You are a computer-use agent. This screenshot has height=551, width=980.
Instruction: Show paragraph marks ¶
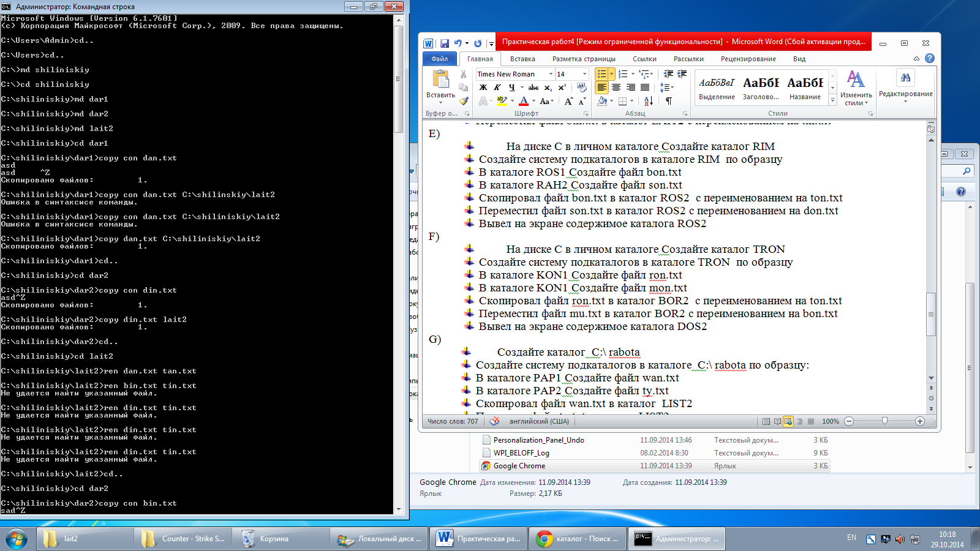(x=668, y=101)
